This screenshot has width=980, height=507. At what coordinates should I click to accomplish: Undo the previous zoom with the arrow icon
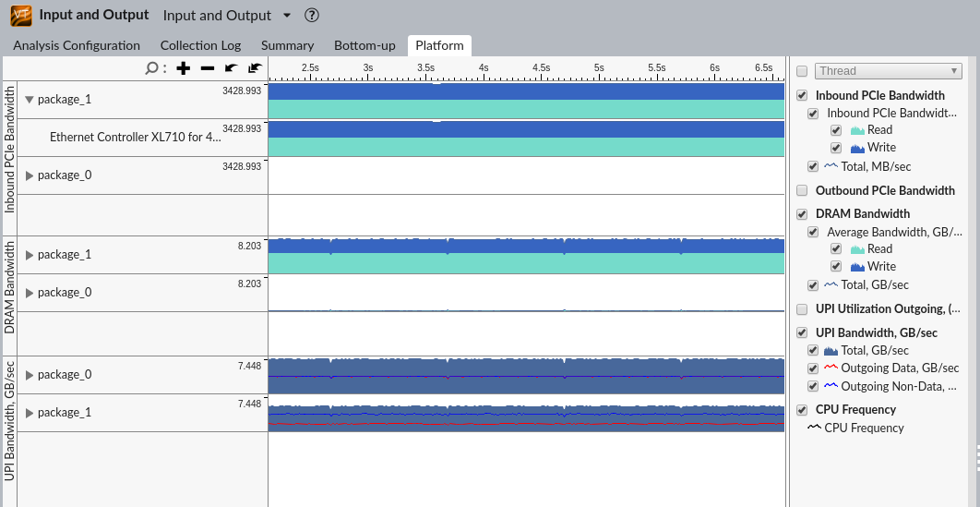click(231, 67)
